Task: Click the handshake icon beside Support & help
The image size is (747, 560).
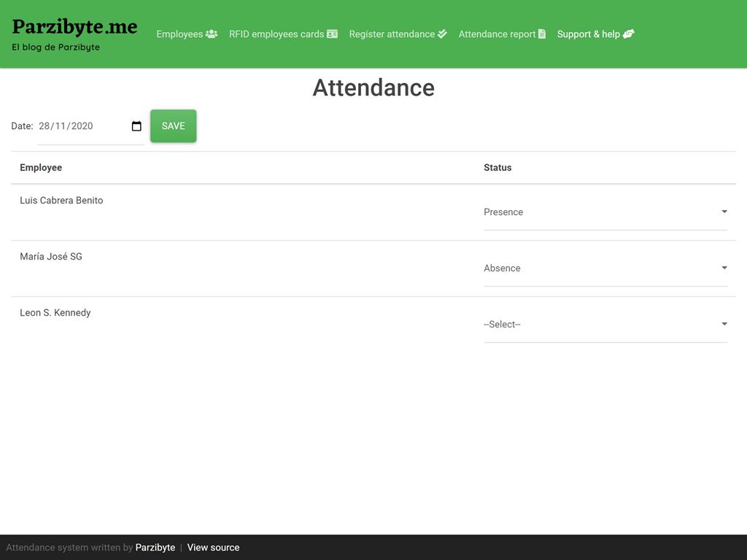Action: click(x=628, y=34)
